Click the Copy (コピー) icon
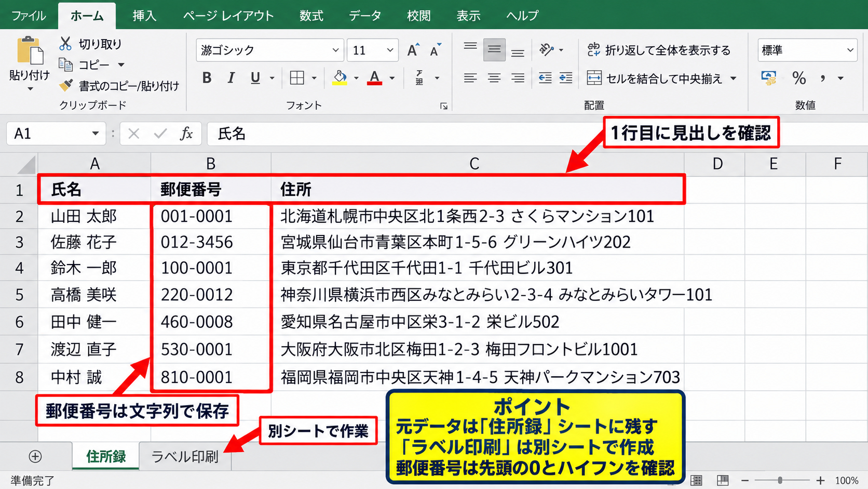 coord(65,64)
